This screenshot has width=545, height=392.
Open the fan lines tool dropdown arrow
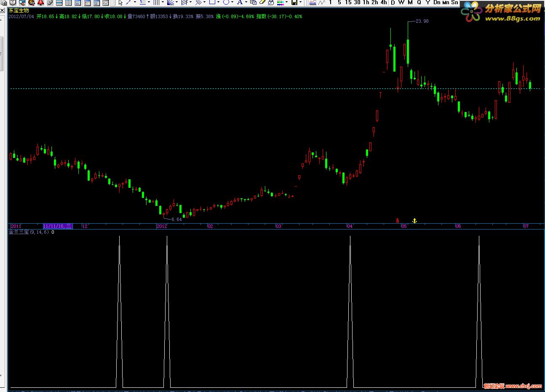(x=177, y=2)
